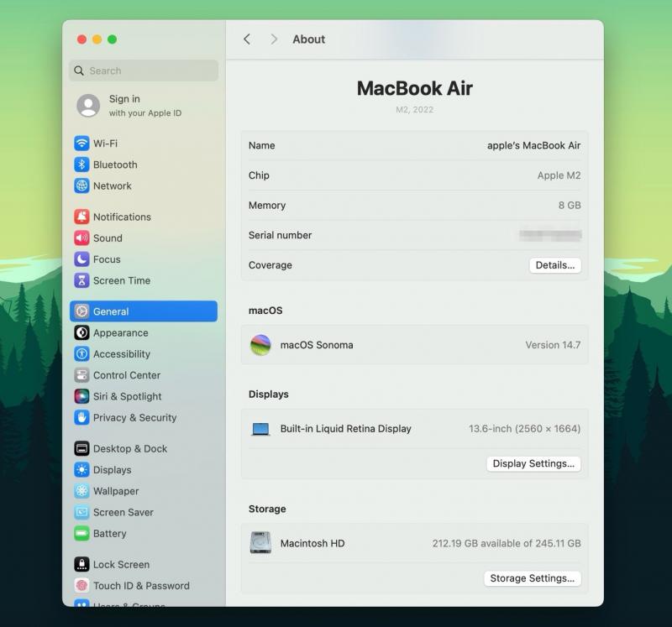Click the Macintosh HD drive icon
This screenshot has height=627, width=672.
[260, 543]
